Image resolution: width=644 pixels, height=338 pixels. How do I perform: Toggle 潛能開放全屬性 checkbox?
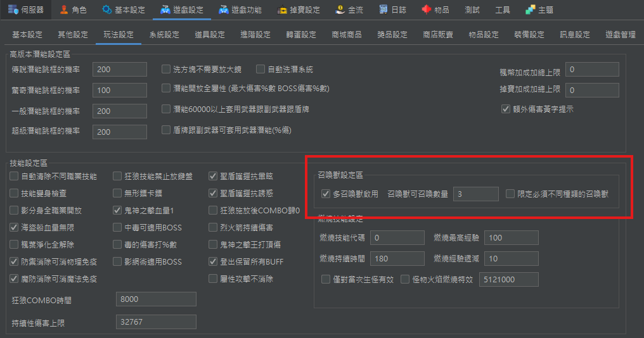coord(166,88)
